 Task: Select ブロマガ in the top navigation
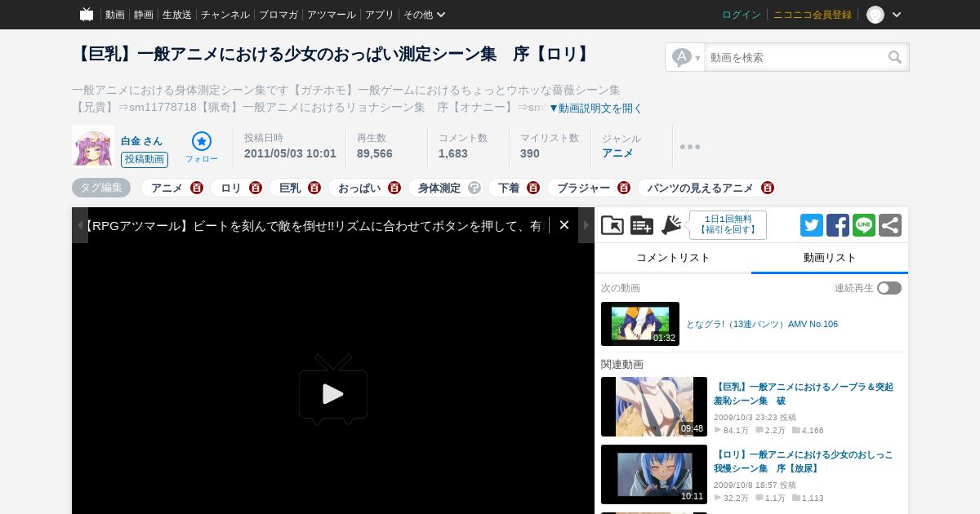tap(278, 15)
